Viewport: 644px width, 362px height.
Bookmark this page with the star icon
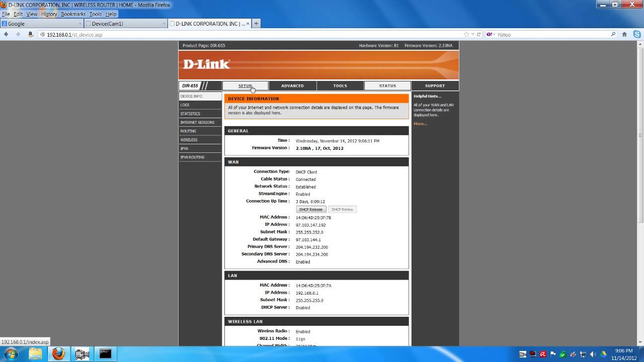(x=466, y=35)
